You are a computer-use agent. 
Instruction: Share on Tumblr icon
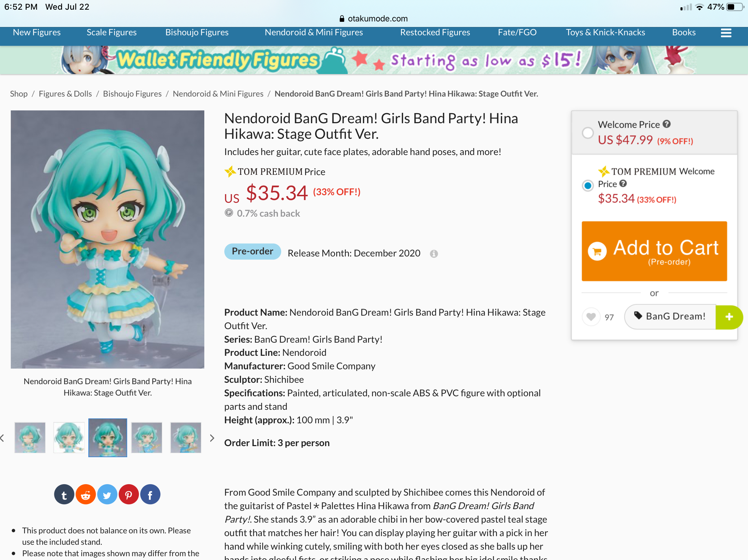(x=64, y=494)
